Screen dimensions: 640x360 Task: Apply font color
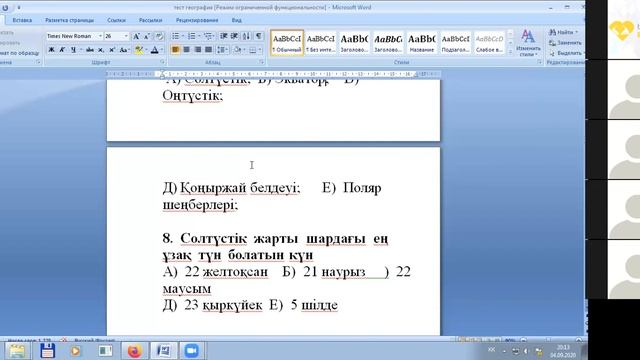[154, 50]
